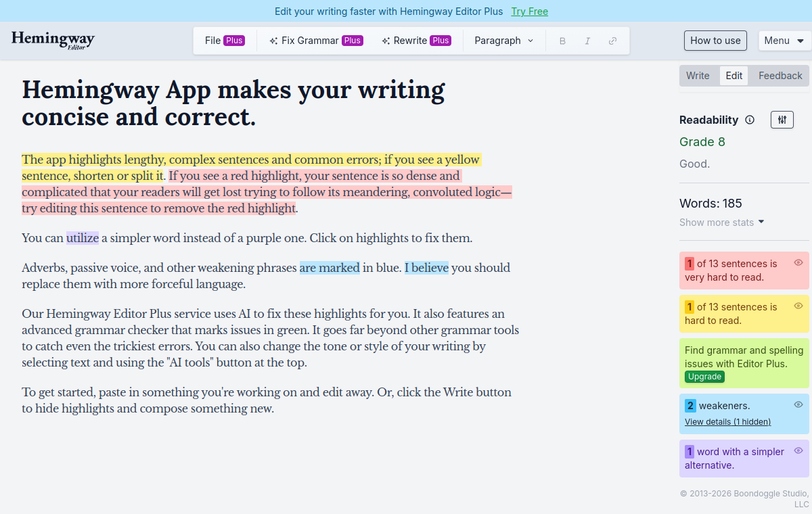Open the Paragraph style dropdown
The image size is (812, 514).
[x=504, y=41]
